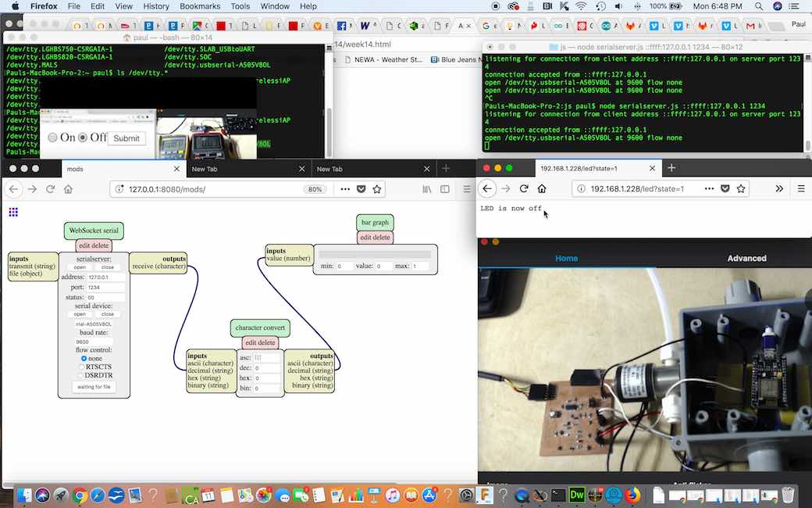Open the mods menu grid icon
812x508 pixels.
(x=13, y=212)
